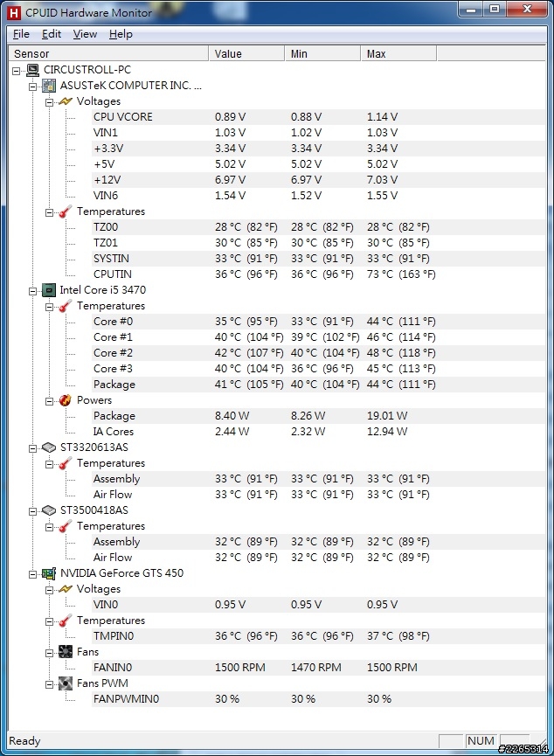This screenshot has height=756, width=554.
Task: Click the ST3320613AS Temperatures thermometer icon
Action: [x=65, y=463]
